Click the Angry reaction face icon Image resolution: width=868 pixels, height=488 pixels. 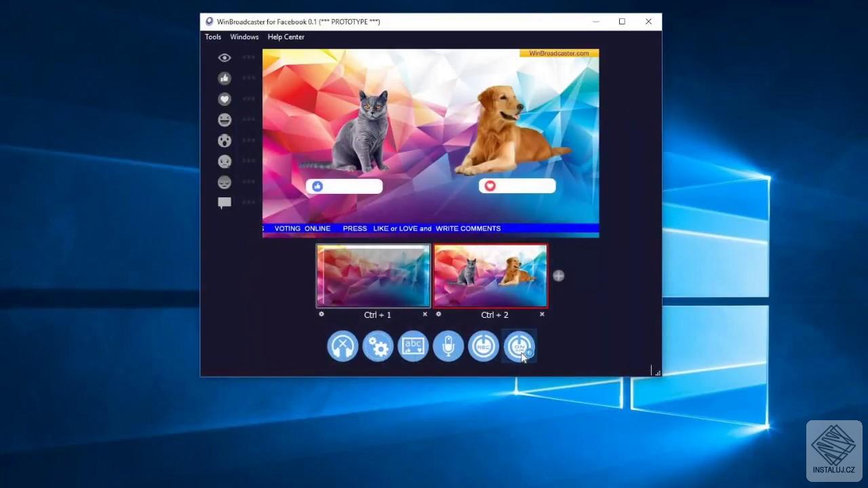click(x=224, y=182)
